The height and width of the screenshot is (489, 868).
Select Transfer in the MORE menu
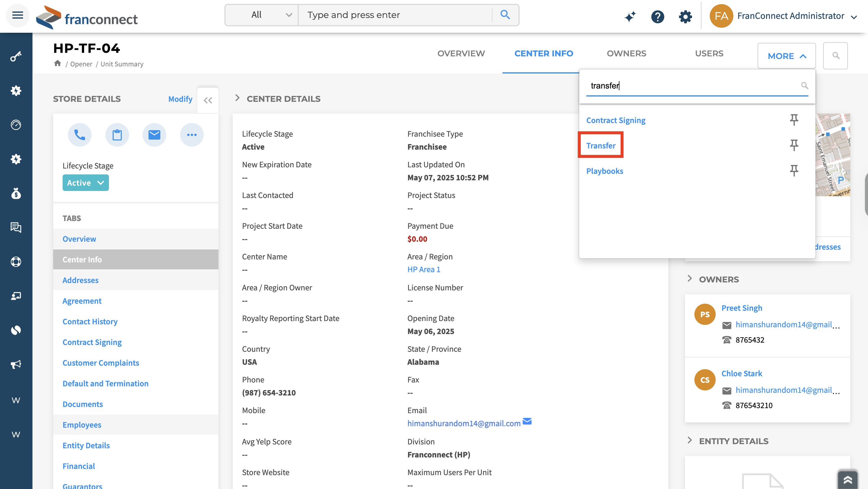(601, 145)
